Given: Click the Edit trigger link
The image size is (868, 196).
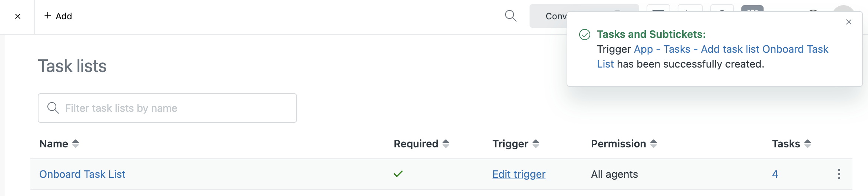Looking at the screenshot, I should click(519, 174).
